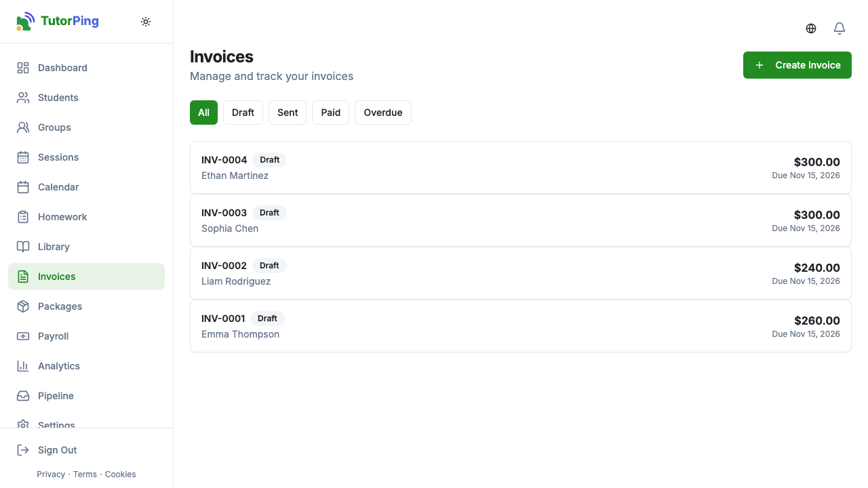Click the $240.00 amount
Screen dimensions: 868x488
point(817,268)
